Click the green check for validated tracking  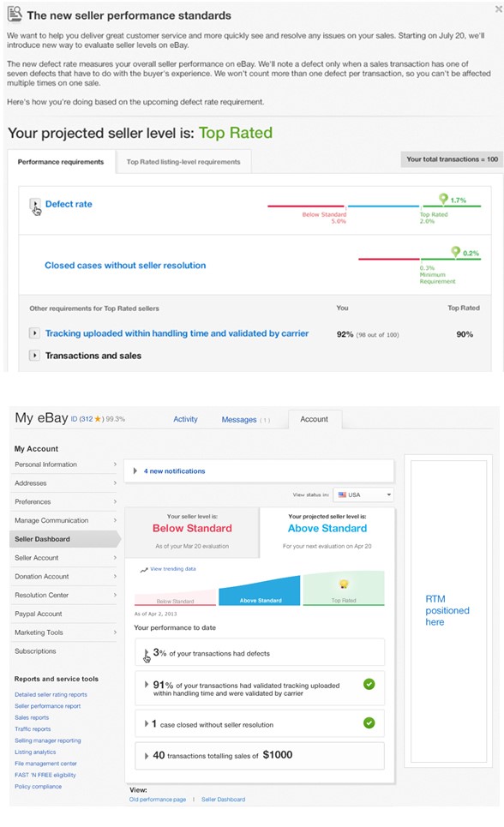tap(369, 684)
